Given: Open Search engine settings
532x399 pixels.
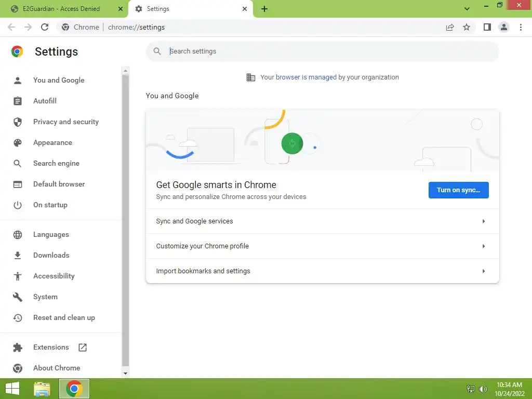Looking at the screenshot, I should coord(56,163).
